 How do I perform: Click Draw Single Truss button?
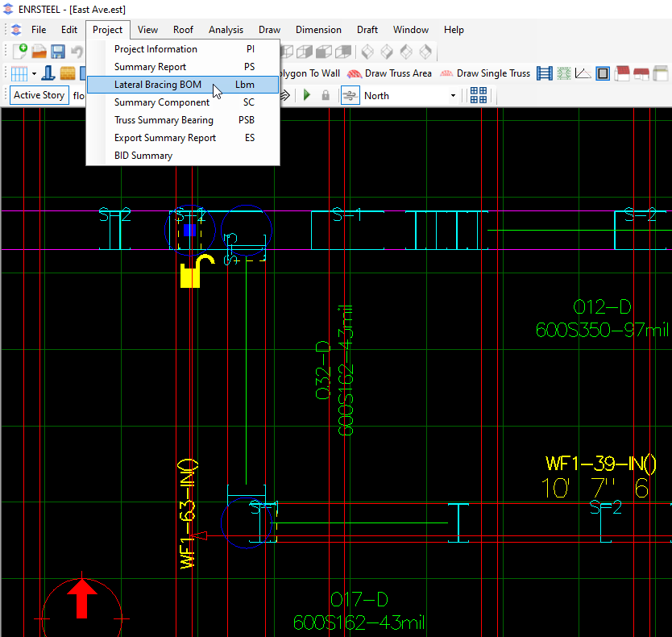coord(484,73)
